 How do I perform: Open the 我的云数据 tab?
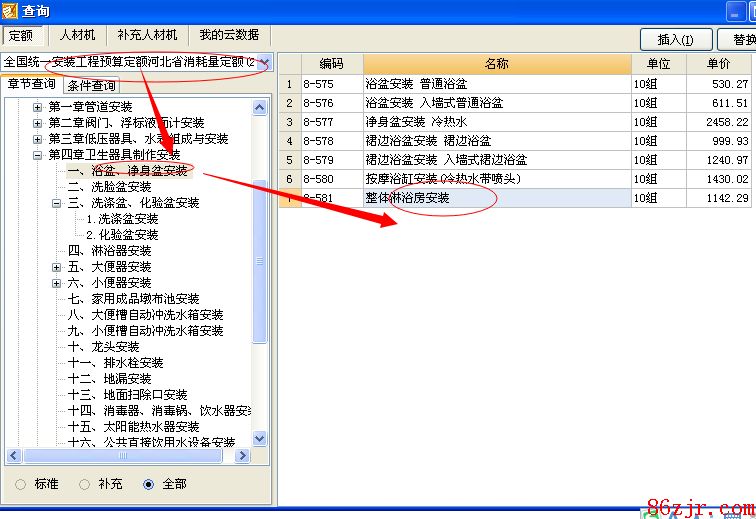click(x=228, y=37)
